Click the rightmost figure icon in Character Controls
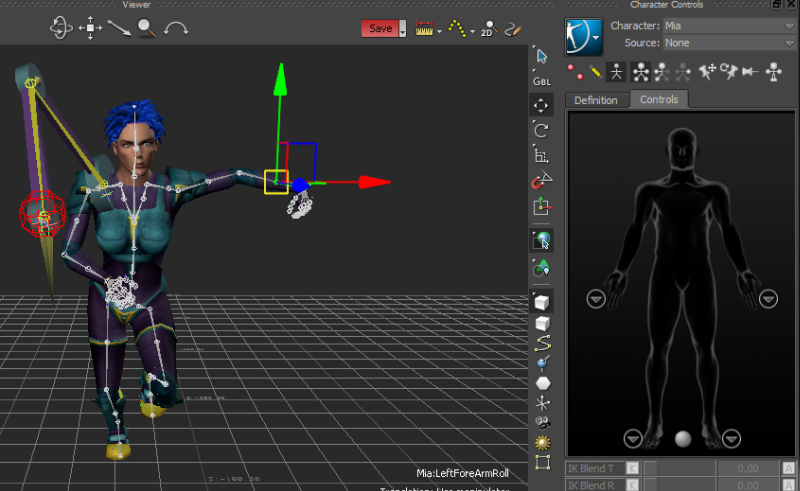 773,72
